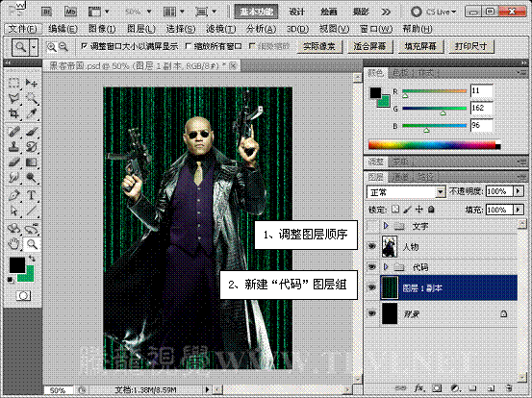The width and height of the screenshot is (532, 398).
Task: Delete layer using trash icon
Action: click(508, 388)
